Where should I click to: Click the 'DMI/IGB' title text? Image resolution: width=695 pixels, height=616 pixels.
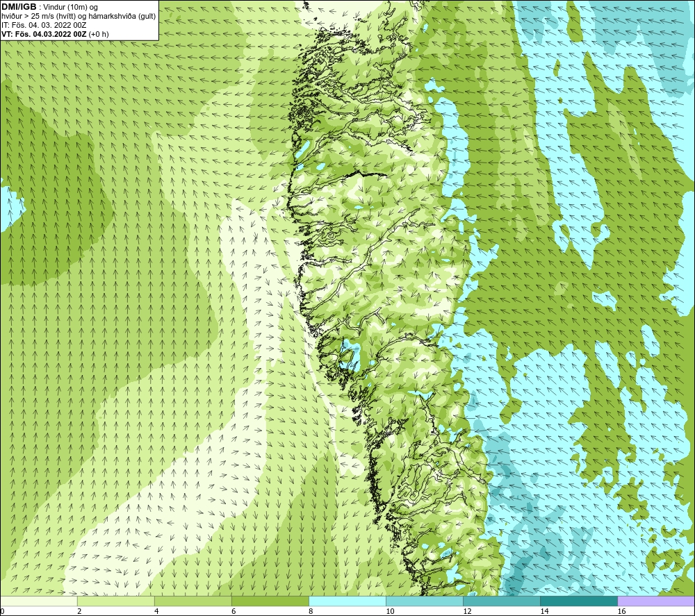[19, 7]
